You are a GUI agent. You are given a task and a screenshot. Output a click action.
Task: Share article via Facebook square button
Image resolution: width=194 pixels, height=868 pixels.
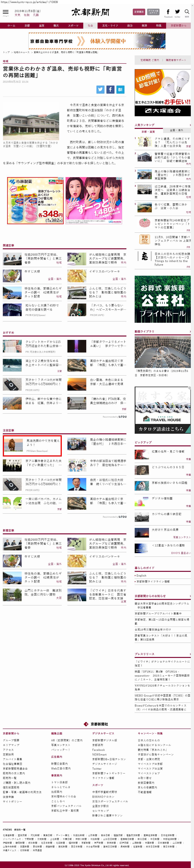pos(110,89)
